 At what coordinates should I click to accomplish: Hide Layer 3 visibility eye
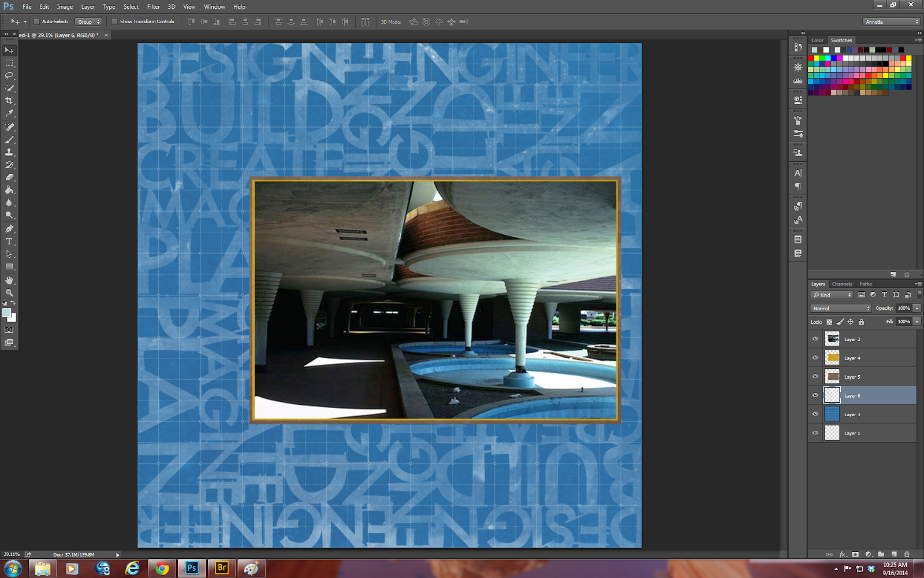(x=815, y=414)
